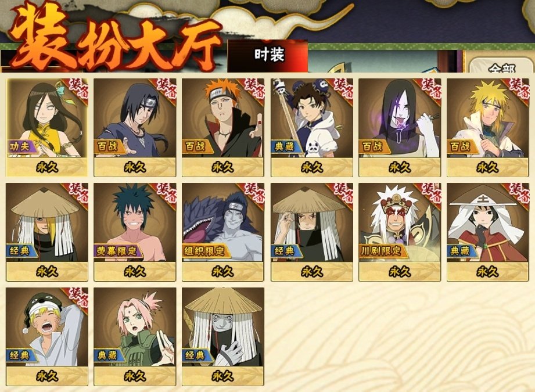Image resolution: width=535 pixels, height=392 pixels.
Task: Choose the 百战 Minato costume card
Action: (x=487, y=127)
